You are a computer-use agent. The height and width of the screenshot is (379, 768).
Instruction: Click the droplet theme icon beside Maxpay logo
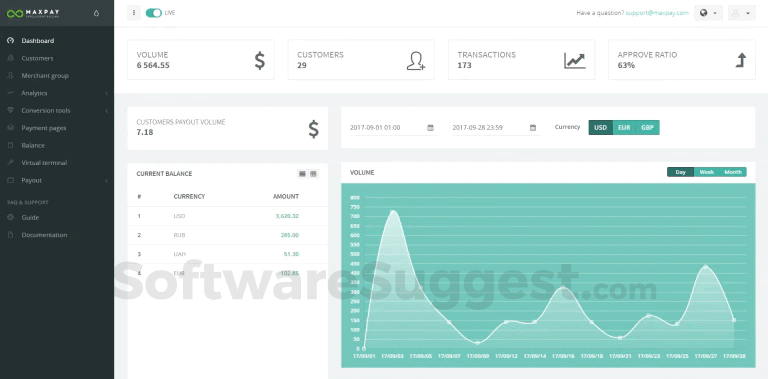point(96,13)
